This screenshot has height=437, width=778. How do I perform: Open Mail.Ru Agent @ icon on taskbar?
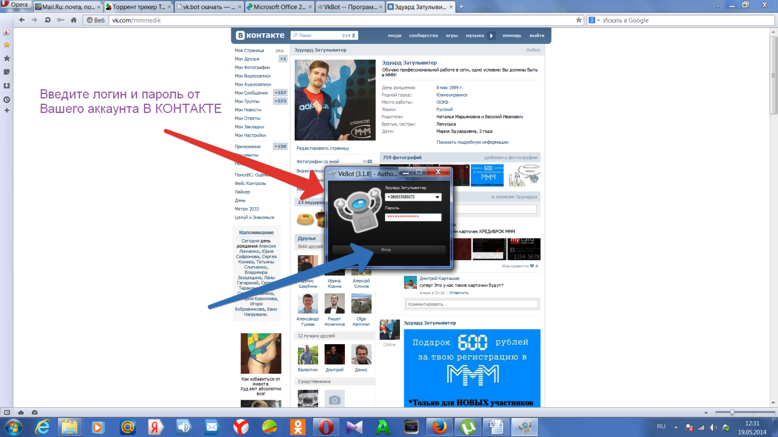128,427
